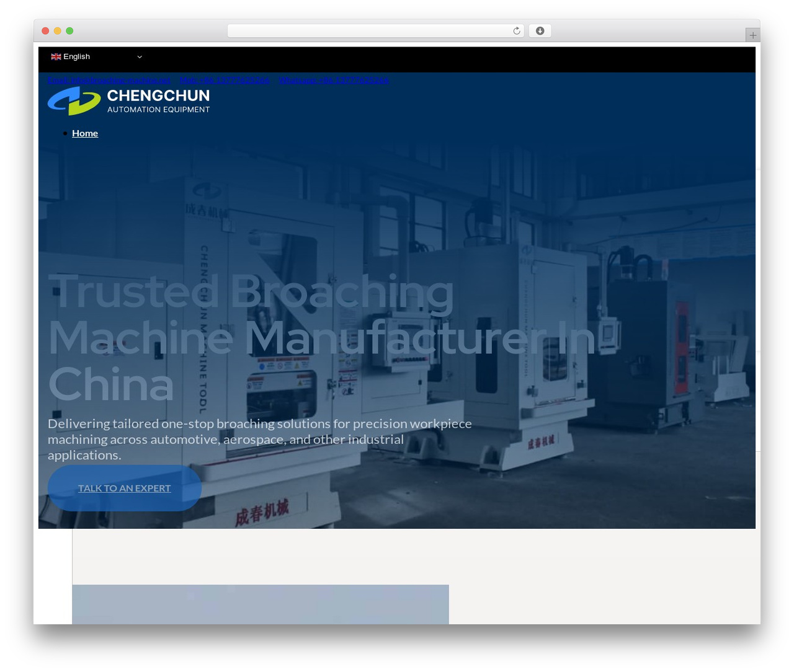
Task: Click the Talk To An Expert button
Action: pos(125,488)
